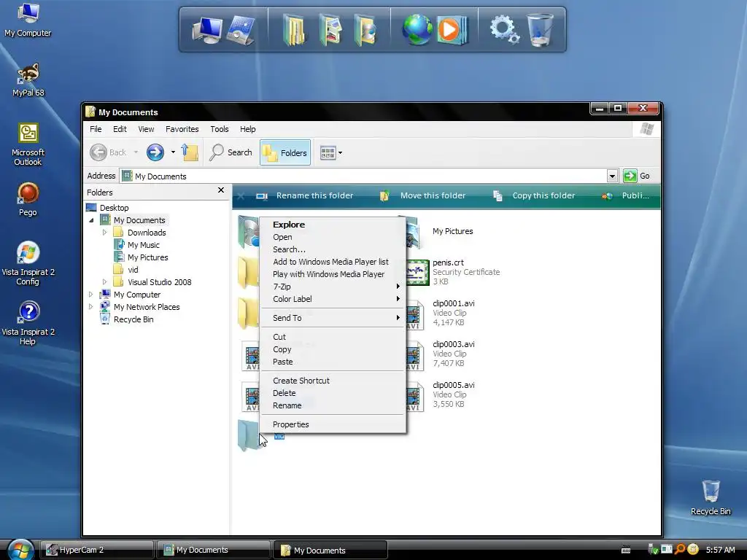This screenshot has height=560, width=747.
Task: Launch the globe browser icon in dock
Action: pyautogui.click(x=417, y=29)
